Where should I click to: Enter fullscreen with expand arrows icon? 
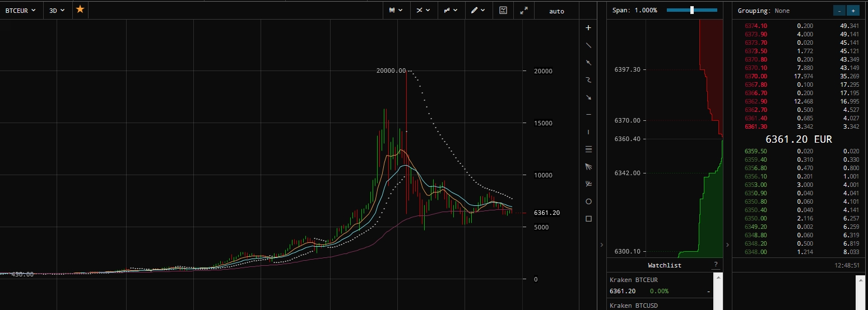524,10
